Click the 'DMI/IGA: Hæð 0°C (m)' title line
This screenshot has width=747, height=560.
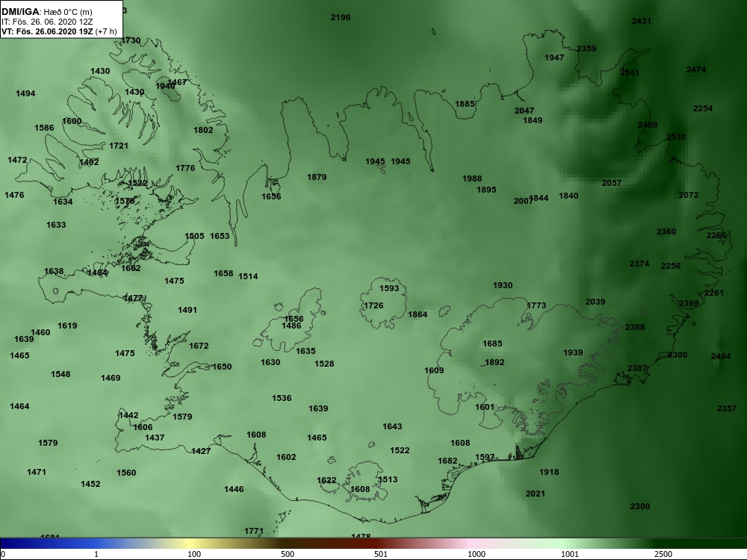pos(47,12)
